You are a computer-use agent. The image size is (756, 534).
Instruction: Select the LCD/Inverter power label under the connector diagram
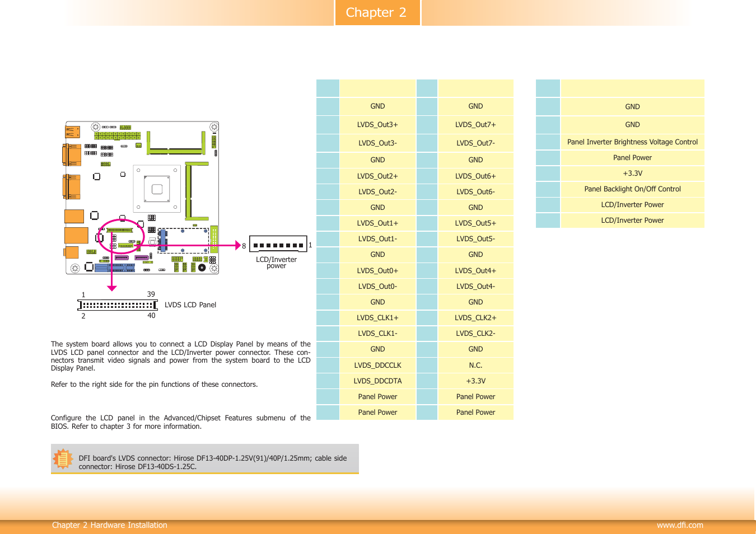click(277, 263)
